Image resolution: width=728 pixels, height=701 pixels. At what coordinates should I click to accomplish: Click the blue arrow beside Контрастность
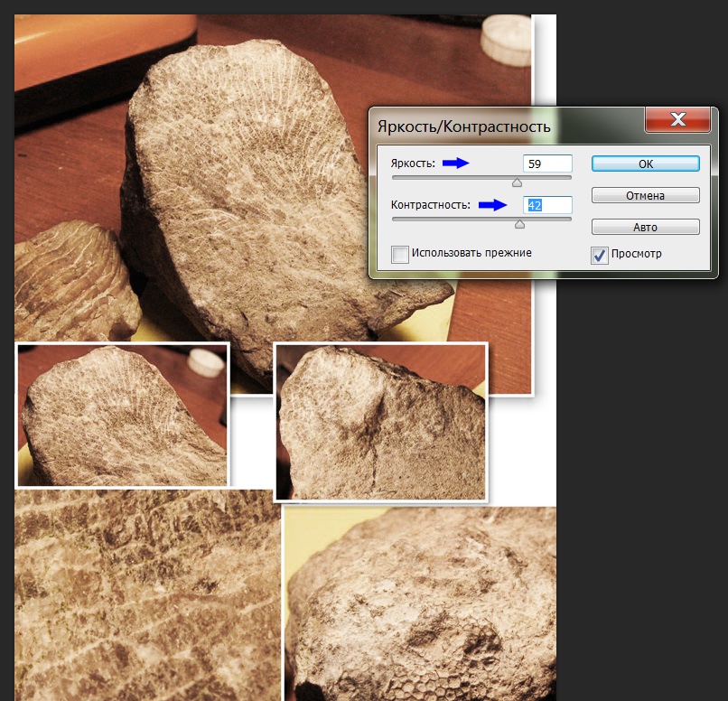click(x=493, y=205)
